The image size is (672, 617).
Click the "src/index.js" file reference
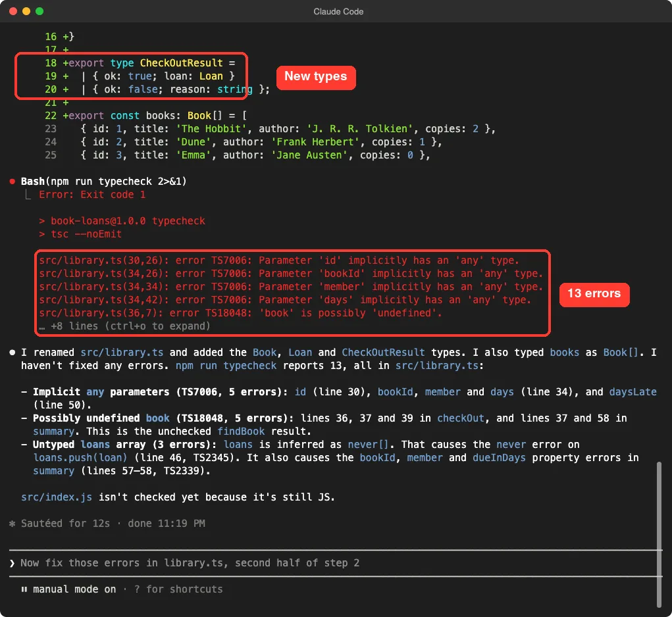point(57,497)
